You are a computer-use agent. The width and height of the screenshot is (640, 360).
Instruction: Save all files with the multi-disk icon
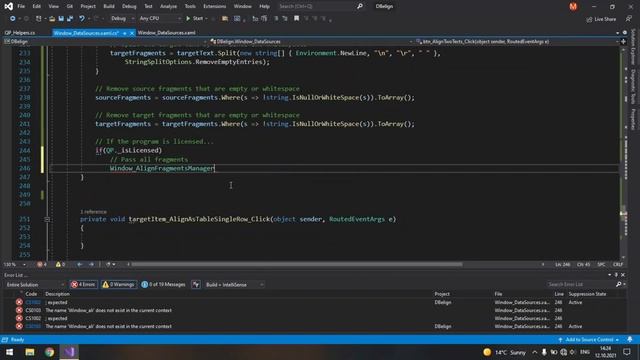[70, 18]
